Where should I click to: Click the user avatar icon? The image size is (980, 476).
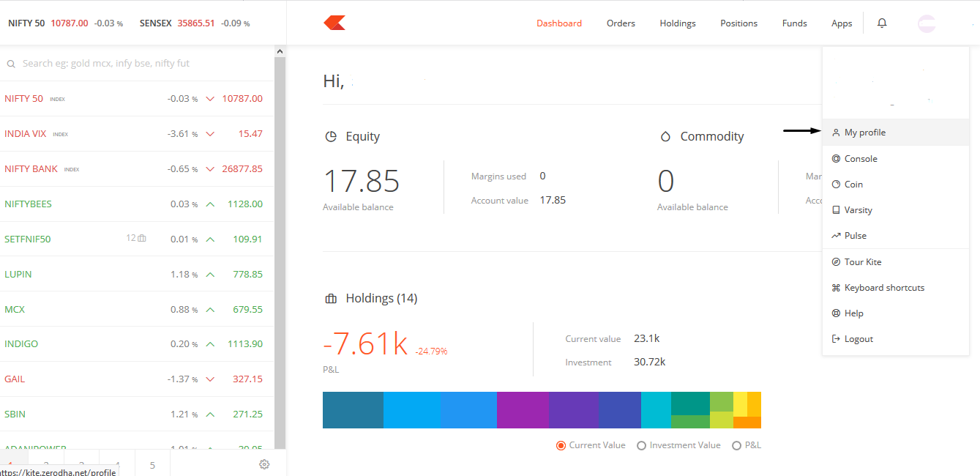point(927,23)
